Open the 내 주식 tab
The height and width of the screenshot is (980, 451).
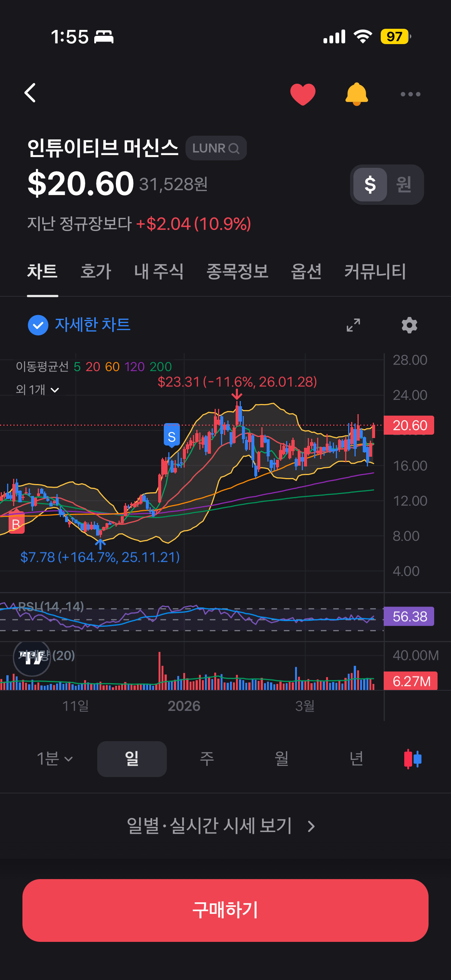coord(159,271)
